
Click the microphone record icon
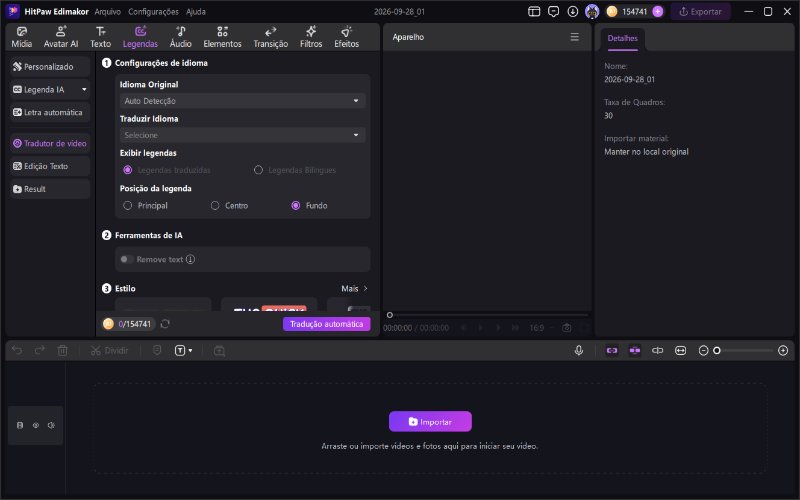(x=579, y=351)
